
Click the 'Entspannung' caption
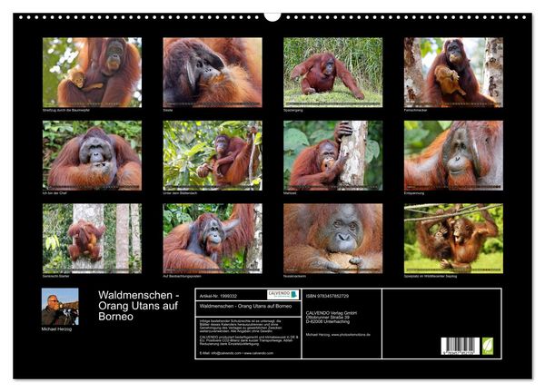[x=414, y=193]
